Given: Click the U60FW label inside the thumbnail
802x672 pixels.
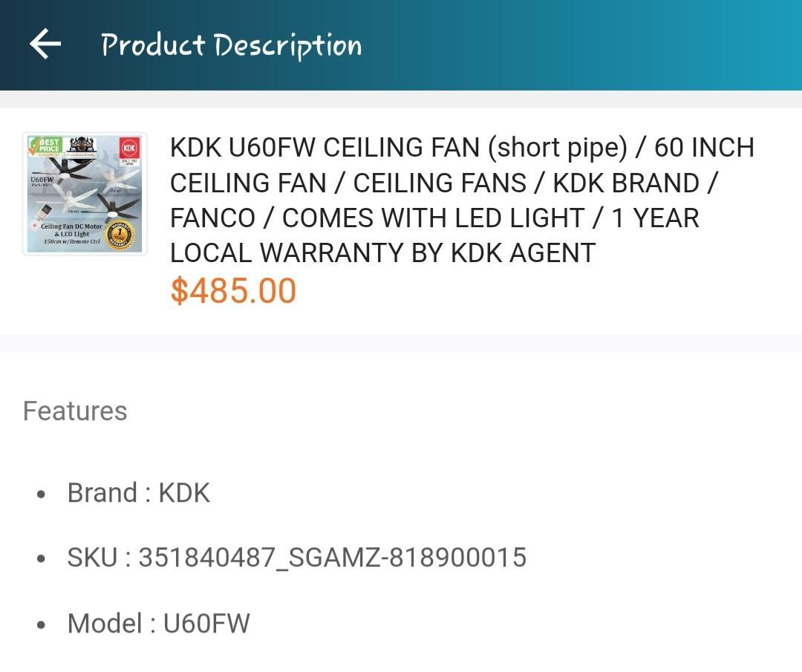Looking at the screenshot, I should click(x=42, y=180).
